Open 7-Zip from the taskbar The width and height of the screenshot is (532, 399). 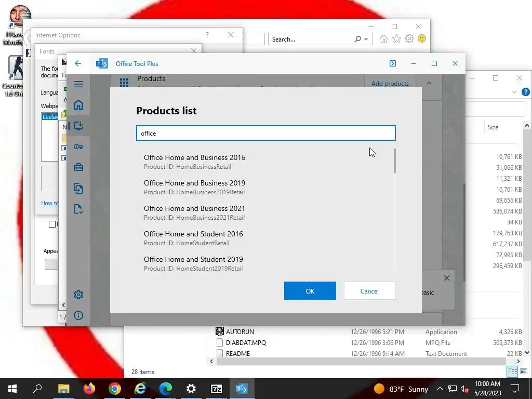click(217, 389)
